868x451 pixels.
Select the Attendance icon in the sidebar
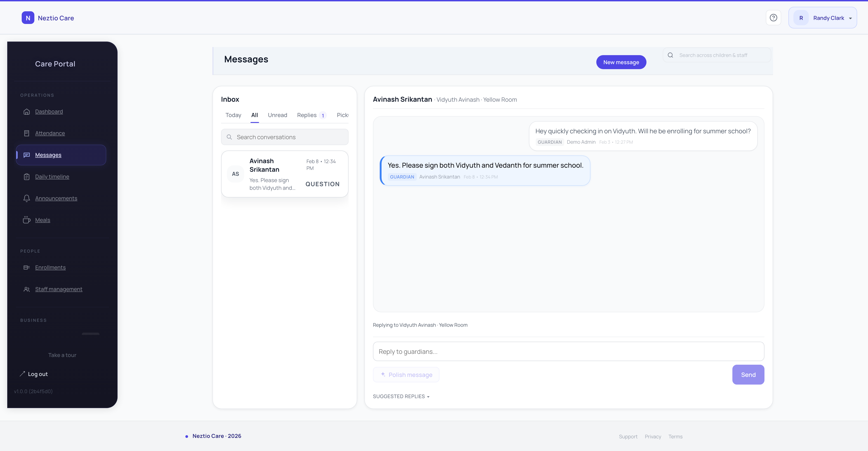click(27, 133)
